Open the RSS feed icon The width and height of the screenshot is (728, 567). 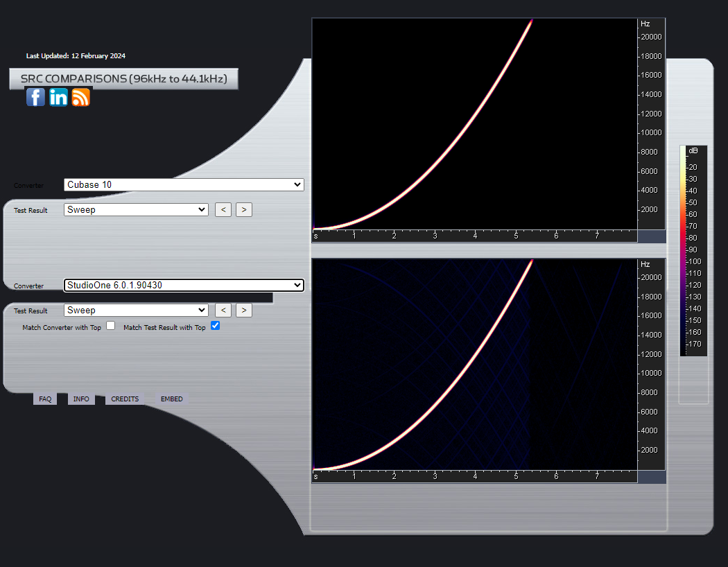(81, 97)
